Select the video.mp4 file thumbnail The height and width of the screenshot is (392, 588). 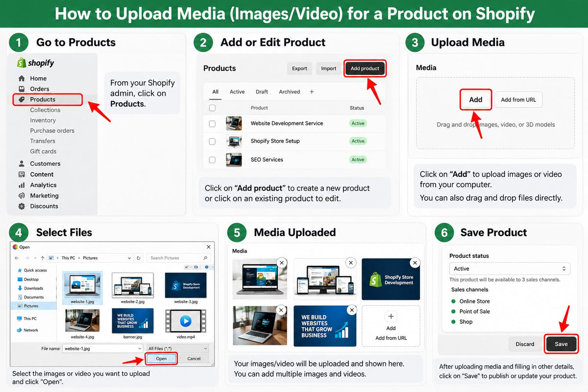point(185,321)
